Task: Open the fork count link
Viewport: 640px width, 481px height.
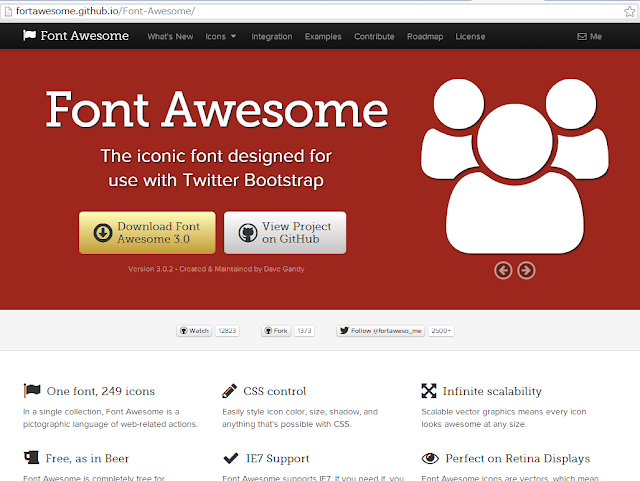Action: point(304,331)
